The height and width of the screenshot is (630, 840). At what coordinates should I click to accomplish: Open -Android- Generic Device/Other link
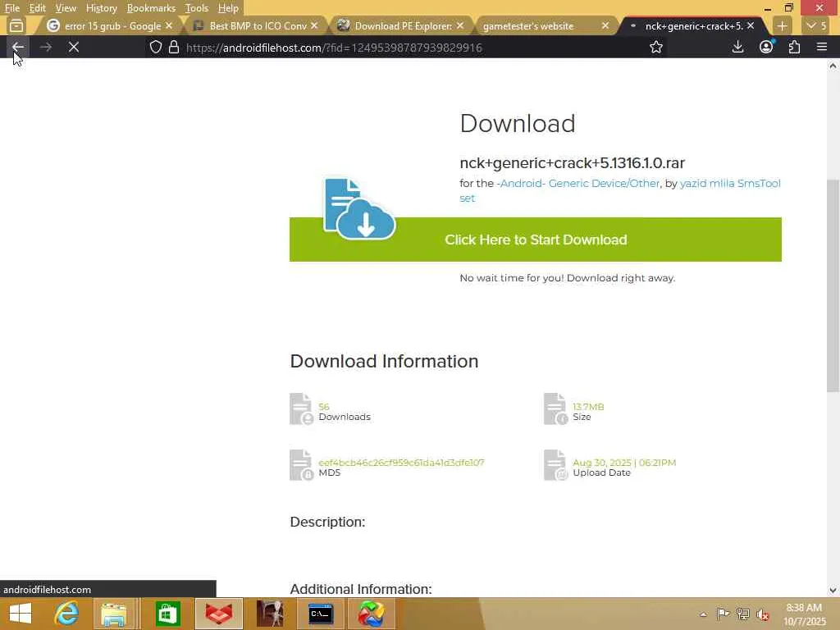(x=578, y=183)
